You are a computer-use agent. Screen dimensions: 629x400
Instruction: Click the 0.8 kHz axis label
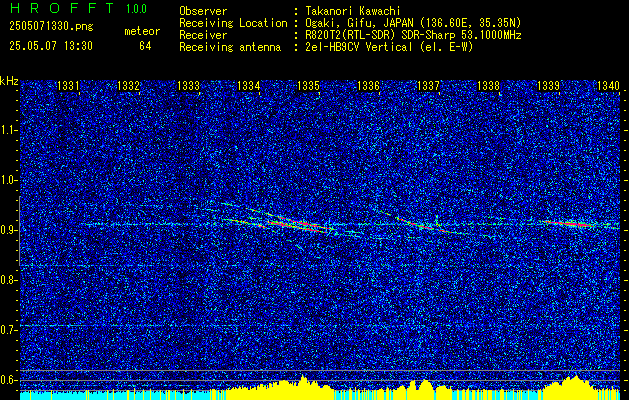pos(8,280)
